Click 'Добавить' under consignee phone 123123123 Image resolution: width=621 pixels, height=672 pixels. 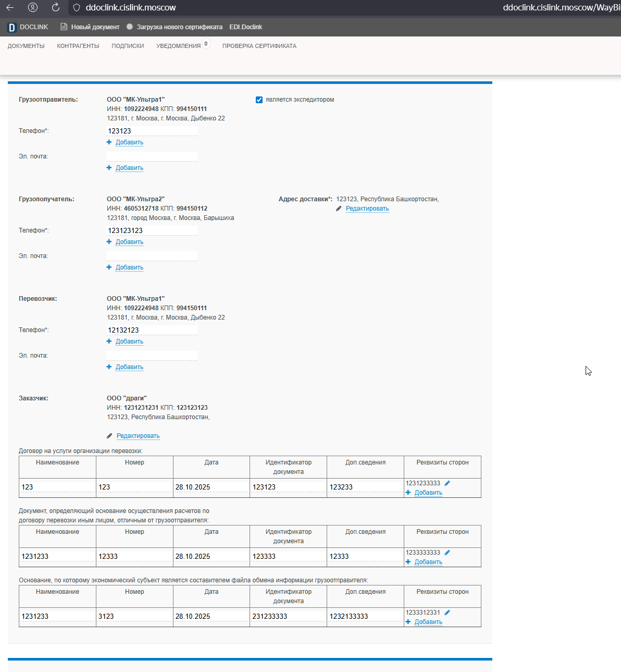pyautogui.click(x=129, y=242)
